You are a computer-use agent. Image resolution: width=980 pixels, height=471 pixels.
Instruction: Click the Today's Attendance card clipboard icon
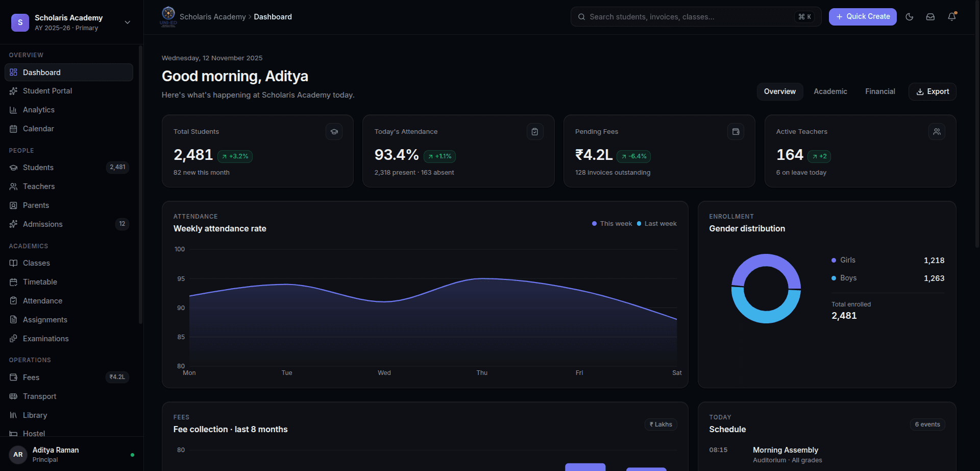coord(535,132)
